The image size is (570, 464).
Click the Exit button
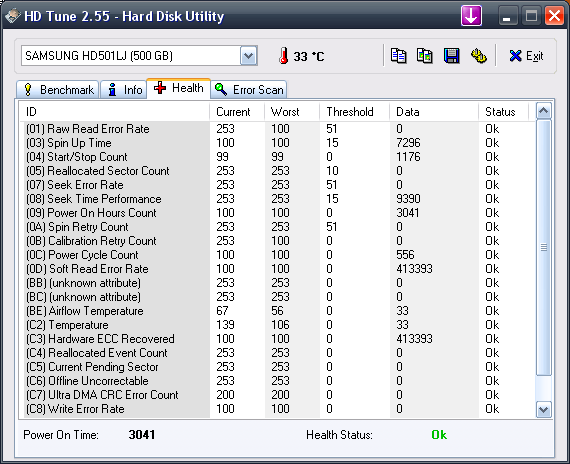coord(526,56)
